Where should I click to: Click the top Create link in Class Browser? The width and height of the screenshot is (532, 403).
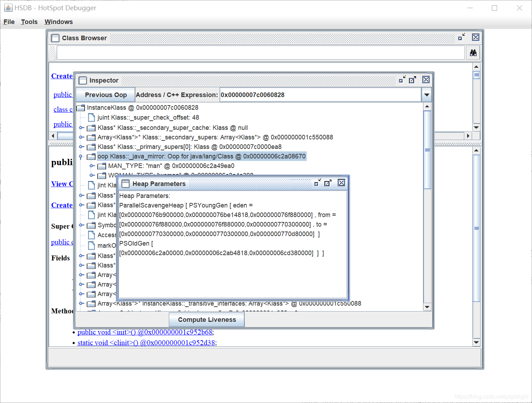[62, 76]
